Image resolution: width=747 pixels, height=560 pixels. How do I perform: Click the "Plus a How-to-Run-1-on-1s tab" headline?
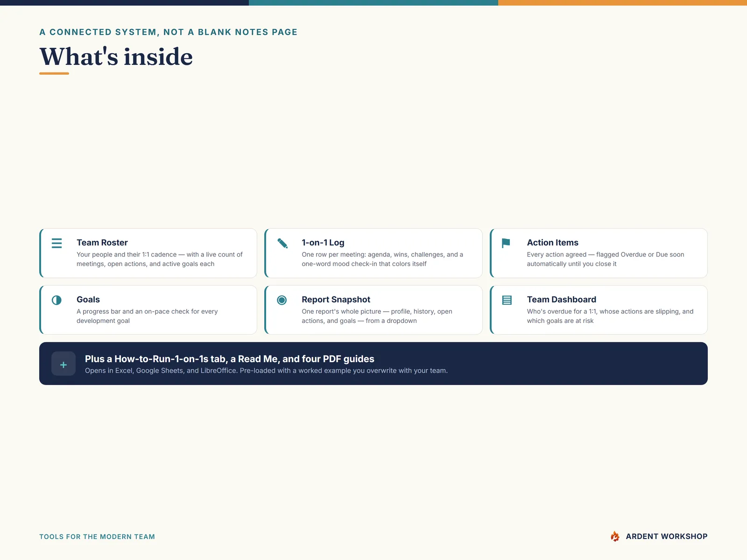230,359
